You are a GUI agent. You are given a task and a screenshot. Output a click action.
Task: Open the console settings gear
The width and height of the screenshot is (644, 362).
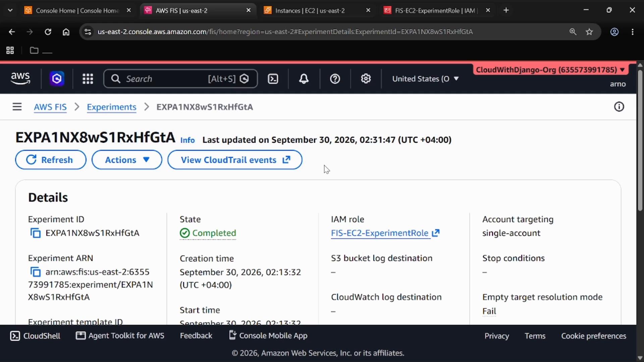point(366,79)
